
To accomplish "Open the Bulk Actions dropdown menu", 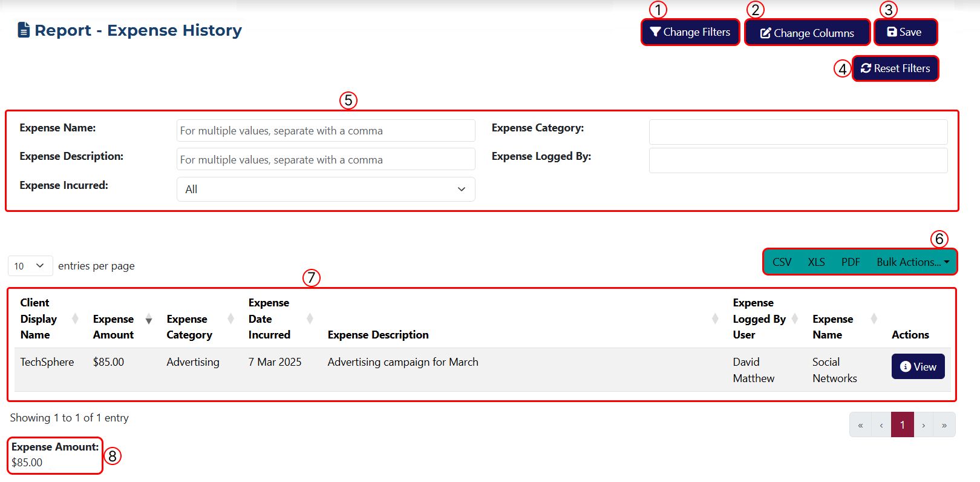I will click(912, 262).
